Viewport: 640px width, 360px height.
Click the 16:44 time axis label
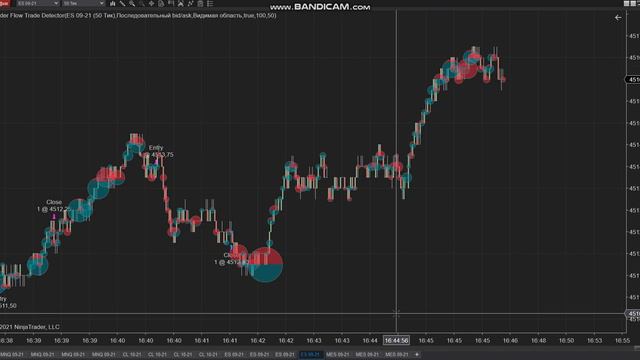tap(370, 340)
